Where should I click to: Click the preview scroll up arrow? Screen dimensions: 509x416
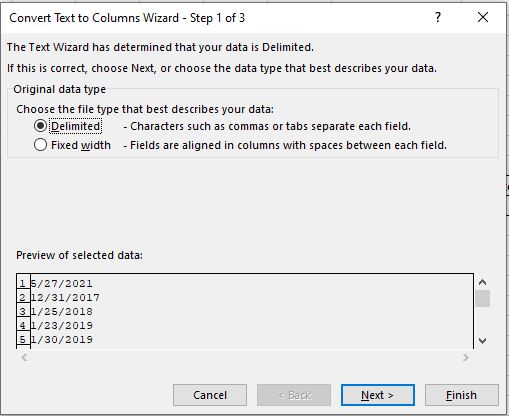(x=482, y=282)
